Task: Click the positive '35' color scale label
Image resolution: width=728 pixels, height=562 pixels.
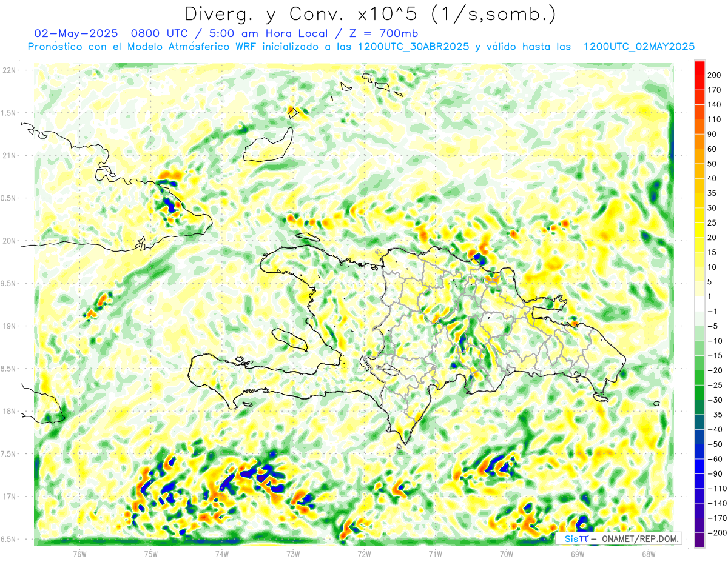Action: 713,193
